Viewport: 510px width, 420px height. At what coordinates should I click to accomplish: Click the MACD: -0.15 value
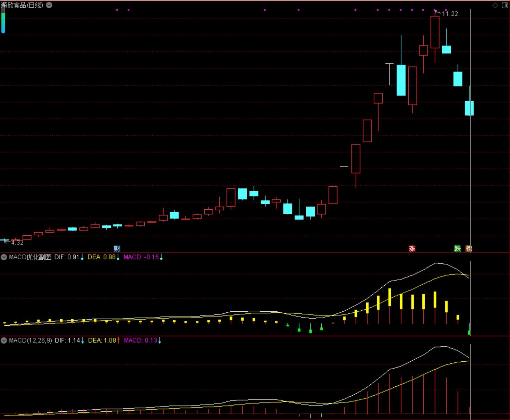[x=141, y=257]
